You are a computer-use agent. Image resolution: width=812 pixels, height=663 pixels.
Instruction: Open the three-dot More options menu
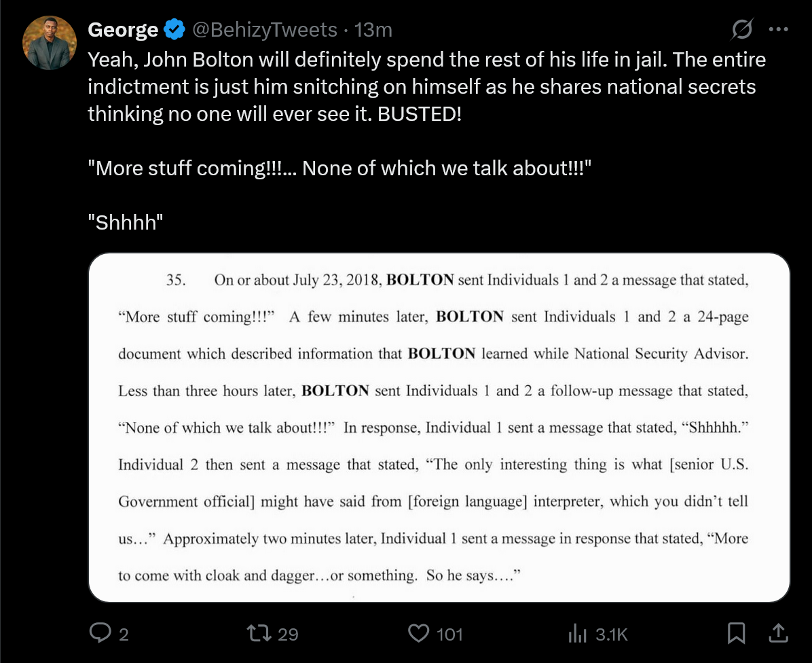tap(777, 30)
